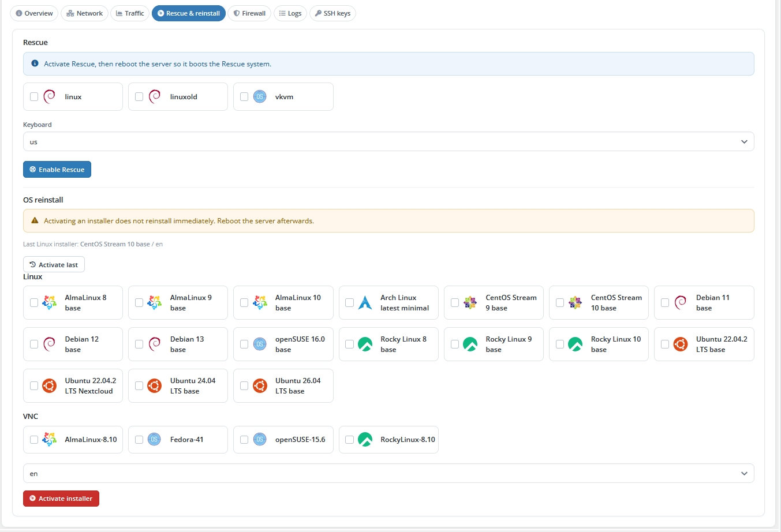Check the AlmaLinux 10 base checkbox
Screen dimensions: 781x532
244,302
